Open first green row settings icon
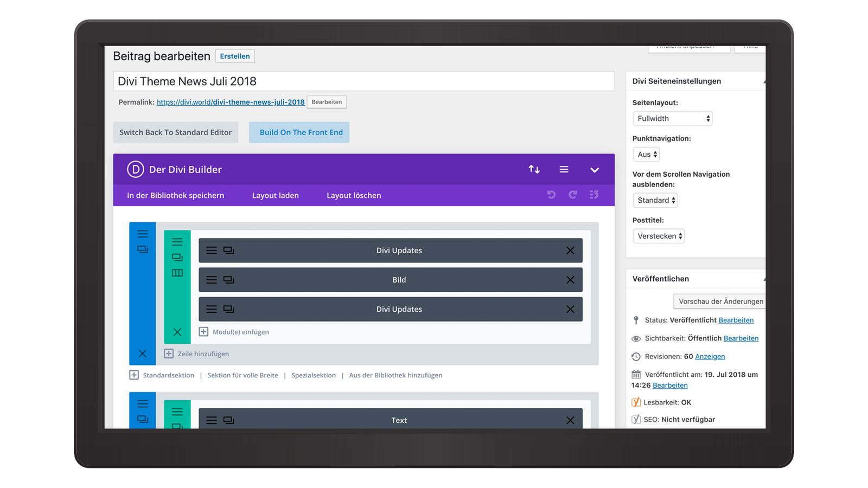868x488 pixels. (x=177, y=242)
